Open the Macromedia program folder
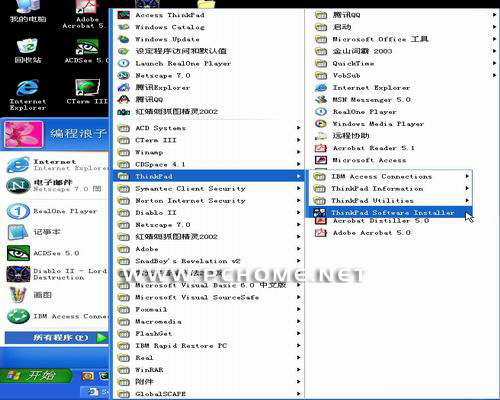The height and width of the screenshot is (400, 500). [209, 321]
